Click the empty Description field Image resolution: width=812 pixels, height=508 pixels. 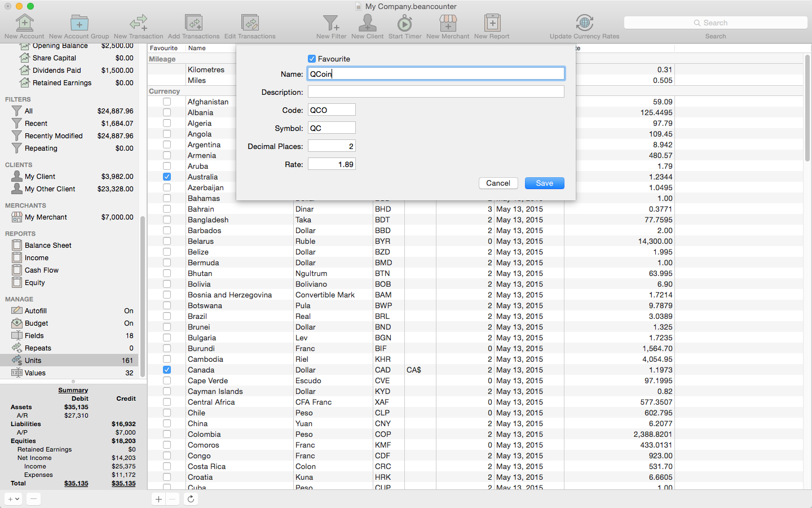(436, 91)
